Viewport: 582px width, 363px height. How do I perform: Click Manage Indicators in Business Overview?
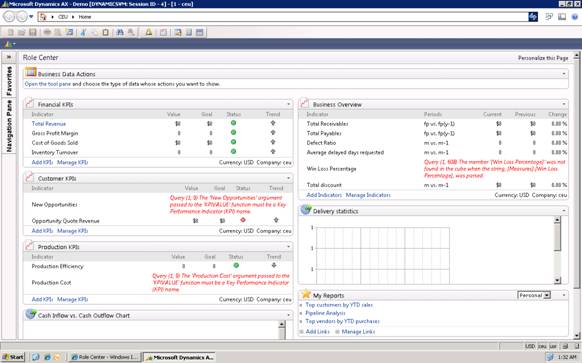(x=368, y=195)
